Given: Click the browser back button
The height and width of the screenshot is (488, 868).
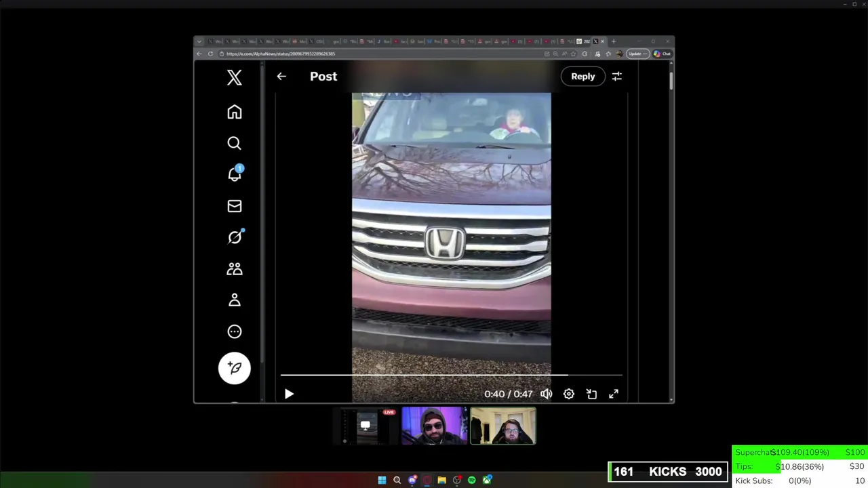Looking at the screenshot, I should point(199,54).
